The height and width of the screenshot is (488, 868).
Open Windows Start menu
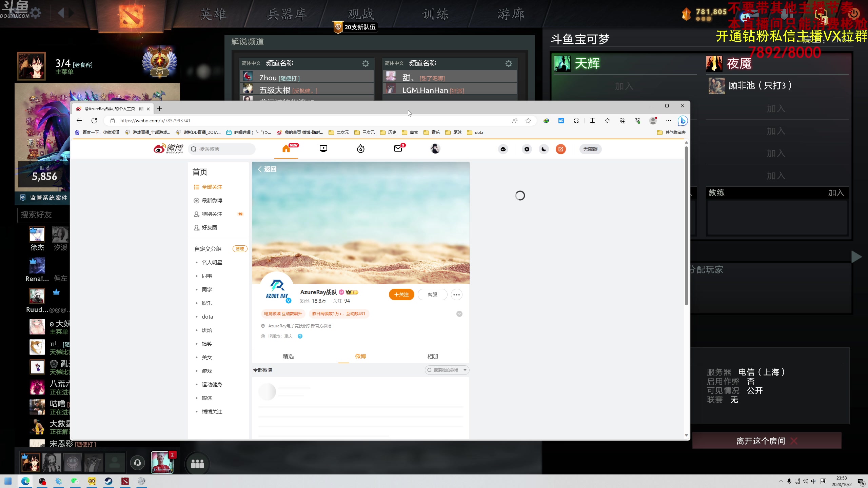tap(8, 481)
